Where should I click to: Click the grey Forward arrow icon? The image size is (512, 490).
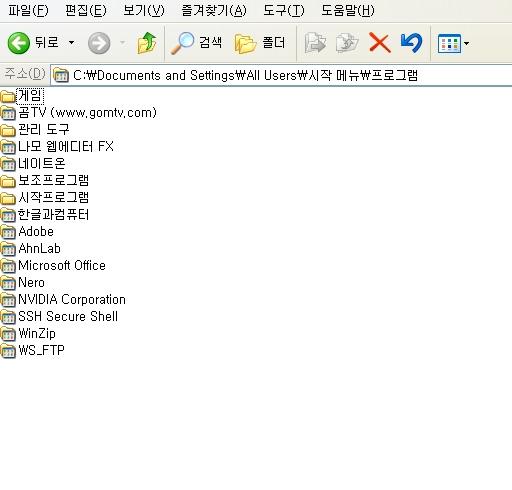[x=99, y=43]
